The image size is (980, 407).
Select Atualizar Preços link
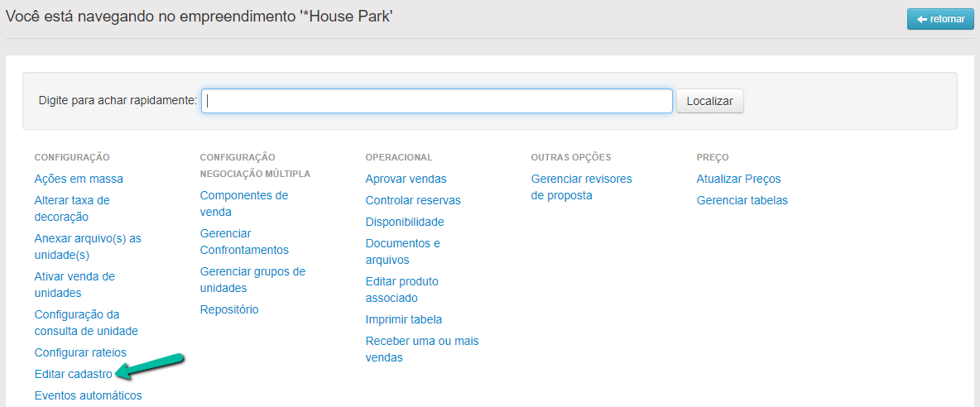[x=738, y=179]
